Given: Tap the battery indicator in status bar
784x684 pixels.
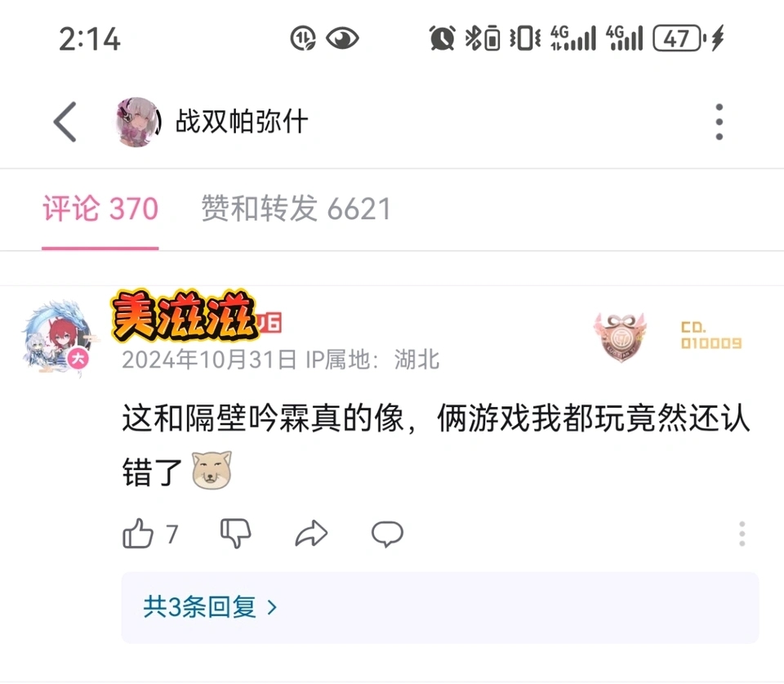Looking at the screenshot, I should click(679, 38).
